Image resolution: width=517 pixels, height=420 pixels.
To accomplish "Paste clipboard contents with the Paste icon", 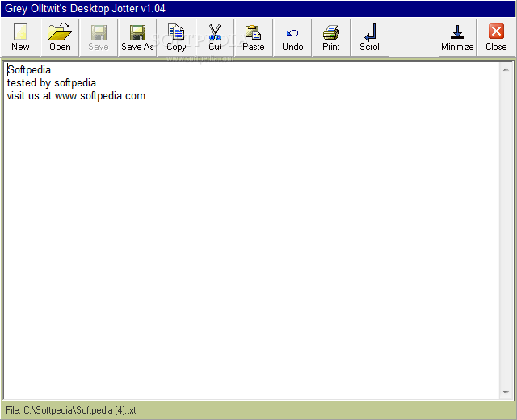I will pos(254,37).
